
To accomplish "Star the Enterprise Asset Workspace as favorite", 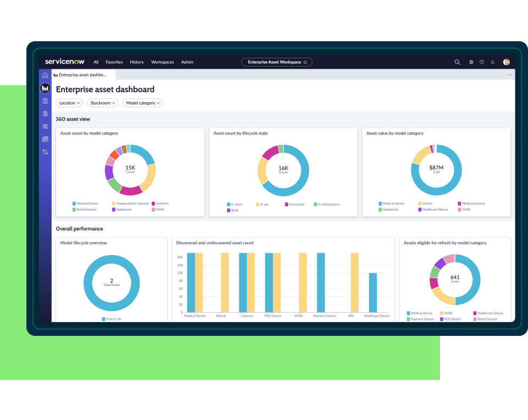I will pyautogui.click(x=306, y=62).
